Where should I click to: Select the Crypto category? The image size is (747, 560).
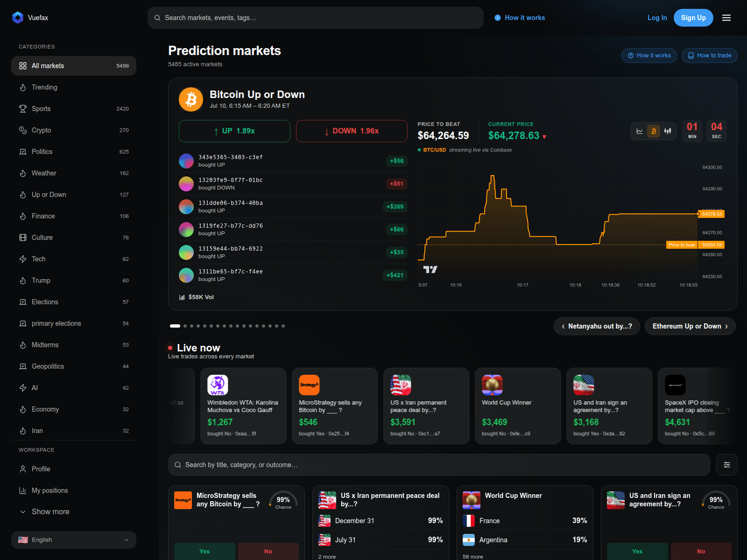74,130
